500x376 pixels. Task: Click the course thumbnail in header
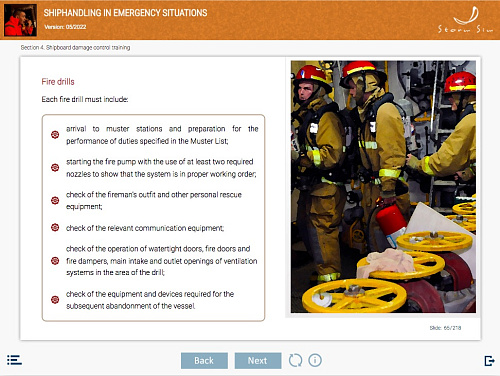20,20
